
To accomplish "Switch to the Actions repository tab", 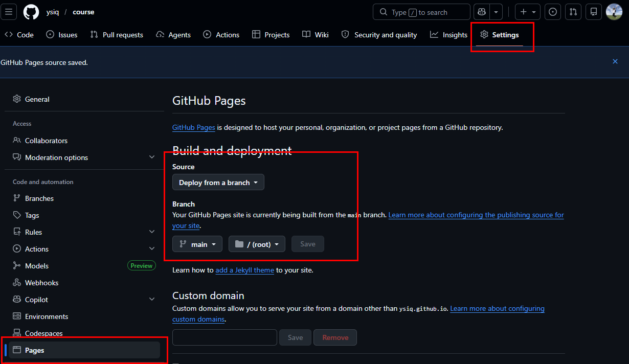I will pyautogui.click(x=221, y=35).
